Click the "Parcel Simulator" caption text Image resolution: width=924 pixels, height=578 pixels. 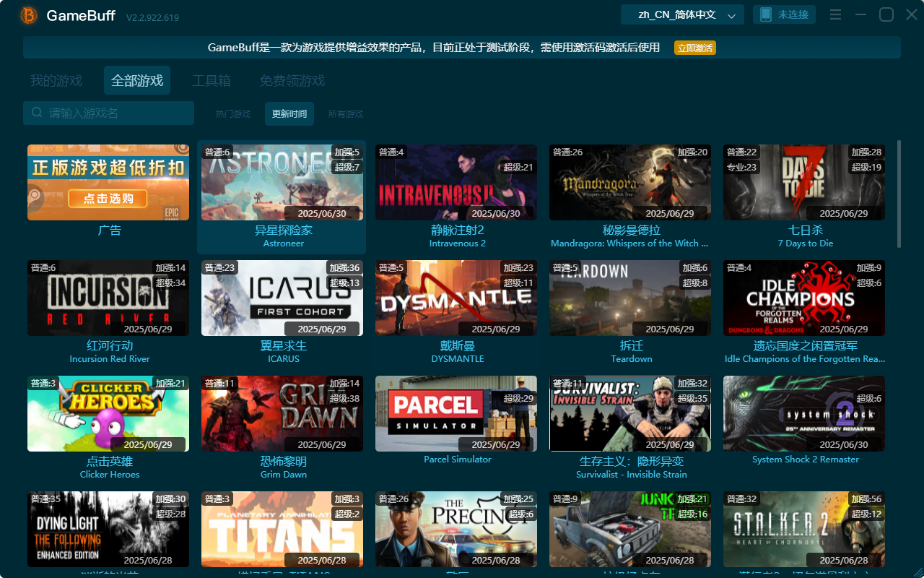pyautogui.click(x=458, y=460)
